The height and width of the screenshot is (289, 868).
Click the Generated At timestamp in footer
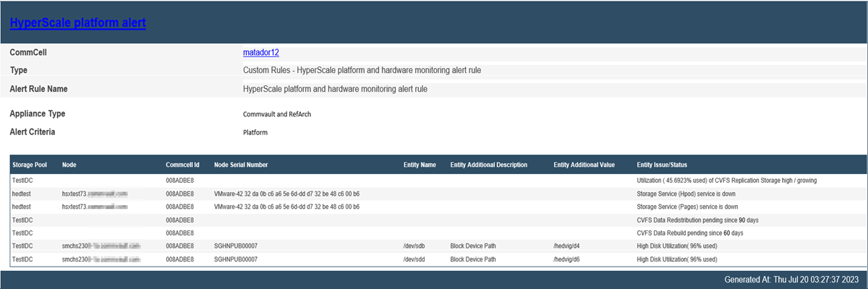[791, 280]
